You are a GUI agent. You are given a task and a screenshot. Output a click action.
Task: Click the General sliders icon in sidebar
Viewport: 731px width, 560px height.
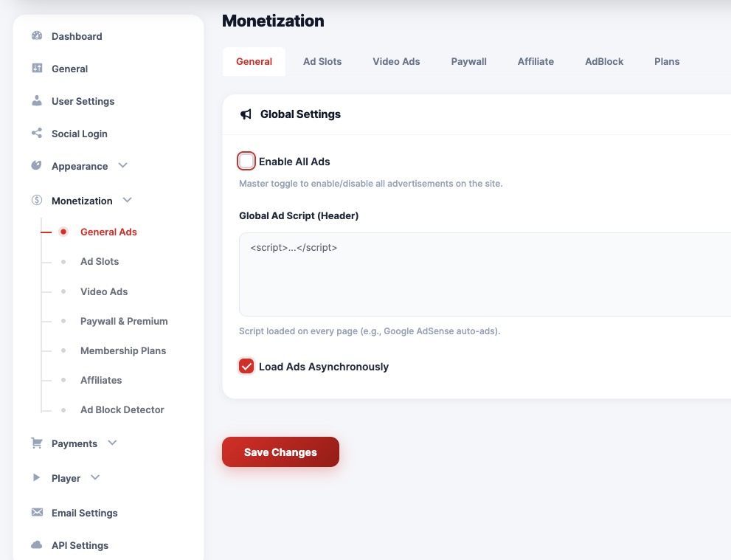[37, 69]
